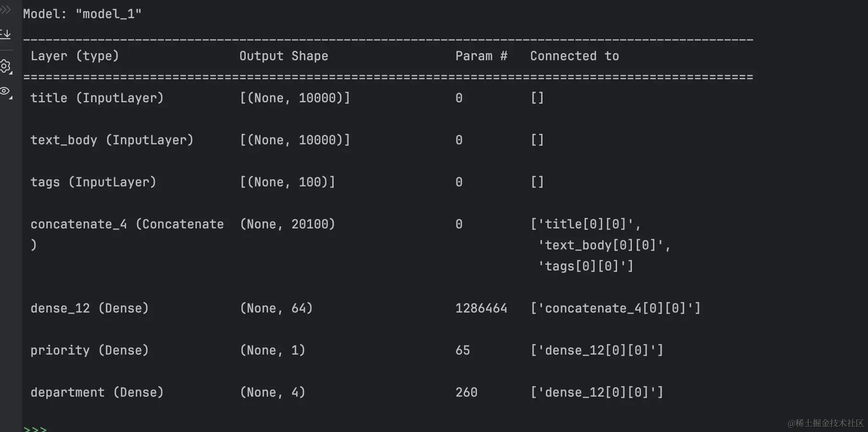Expand the hidden toolbar actions chevron
This screenshot has width=868, height=432.
point(5,9)
